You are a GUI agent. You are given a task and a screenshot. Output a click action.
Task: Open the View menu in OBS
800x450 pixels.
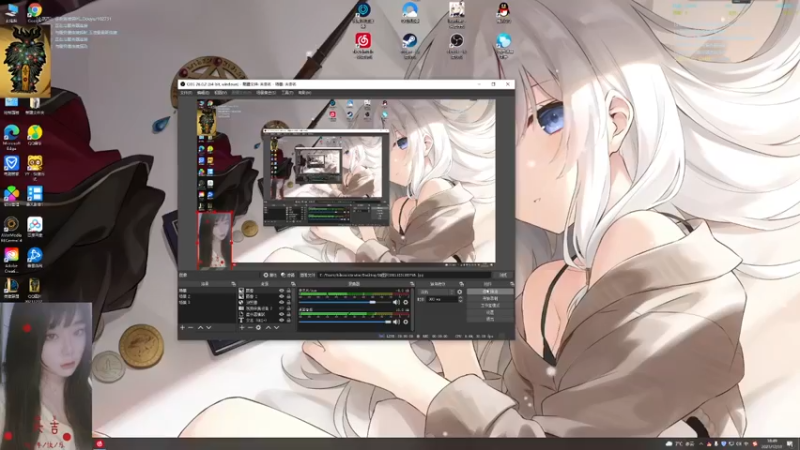220,93
